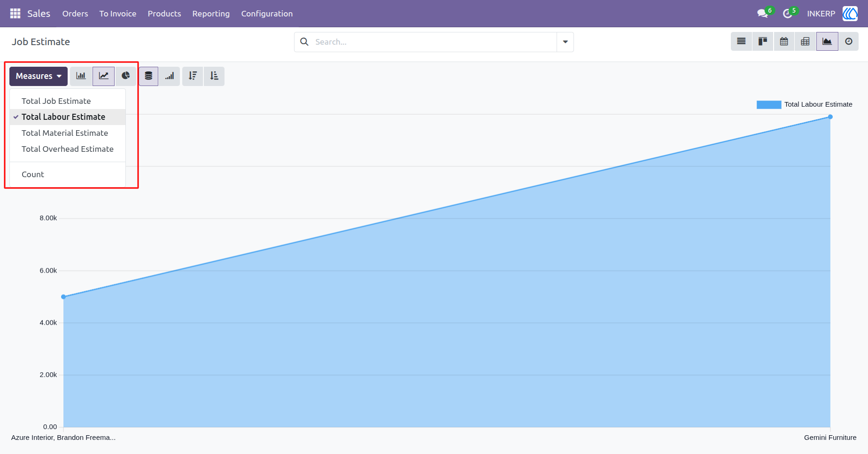Switch to pivot table view

tap(805, 42)
